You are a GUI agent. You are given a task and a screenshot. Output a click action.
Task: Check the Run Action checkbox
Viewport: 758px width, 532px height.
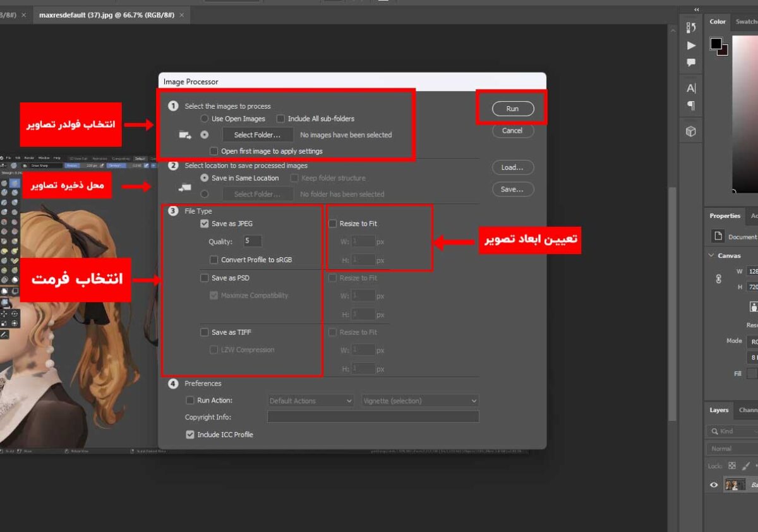[x=190, y=400]
